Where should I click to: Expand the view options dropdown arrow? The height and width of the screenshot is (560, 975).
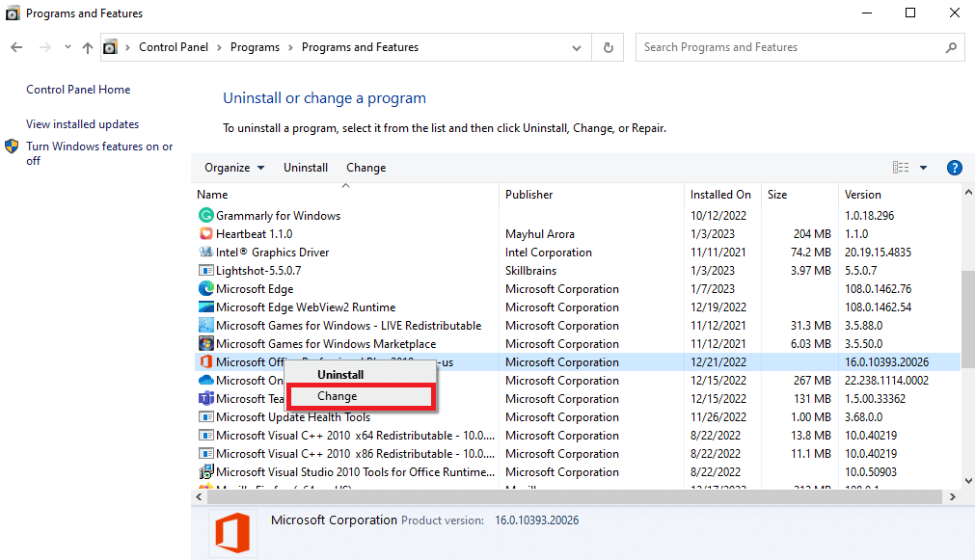[923, 168]
